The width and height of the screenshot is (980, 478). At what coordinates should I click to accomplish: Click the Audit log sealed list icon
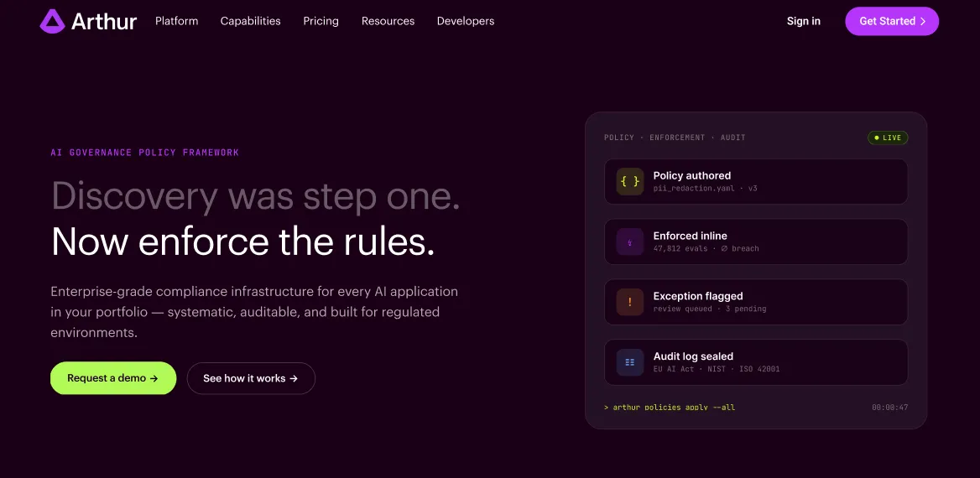629,362
